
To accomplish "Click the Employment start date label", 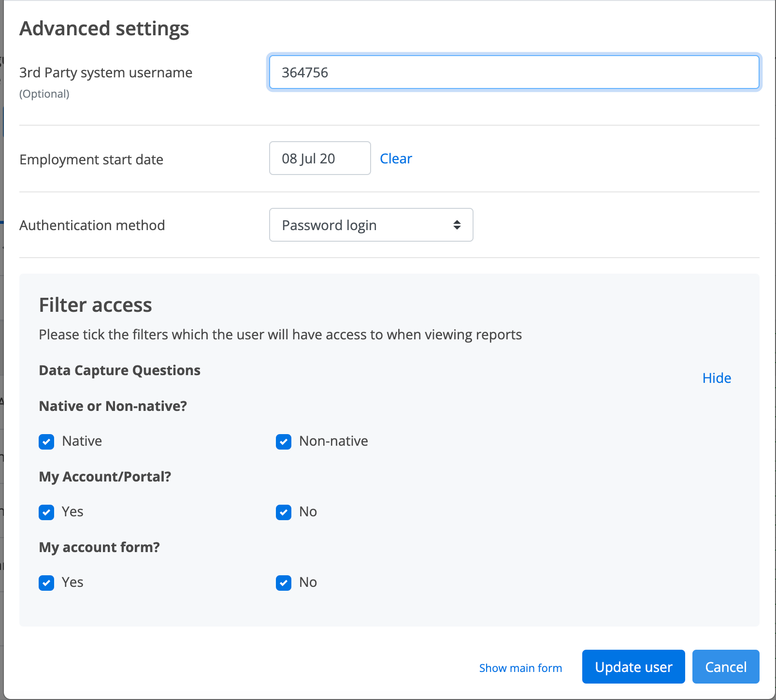I will point(91,160).
